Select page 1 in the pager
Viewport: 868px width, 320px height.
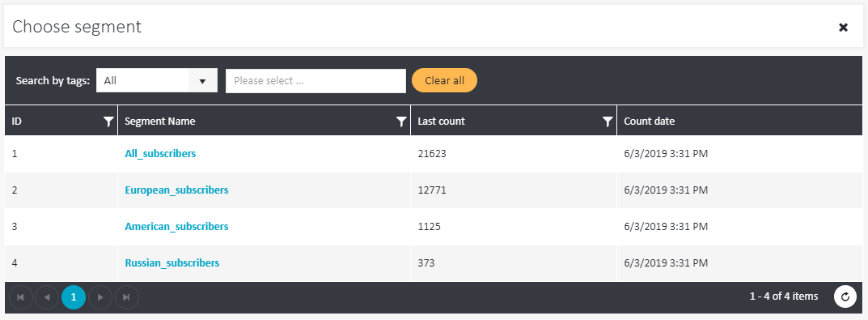(74, 297)
